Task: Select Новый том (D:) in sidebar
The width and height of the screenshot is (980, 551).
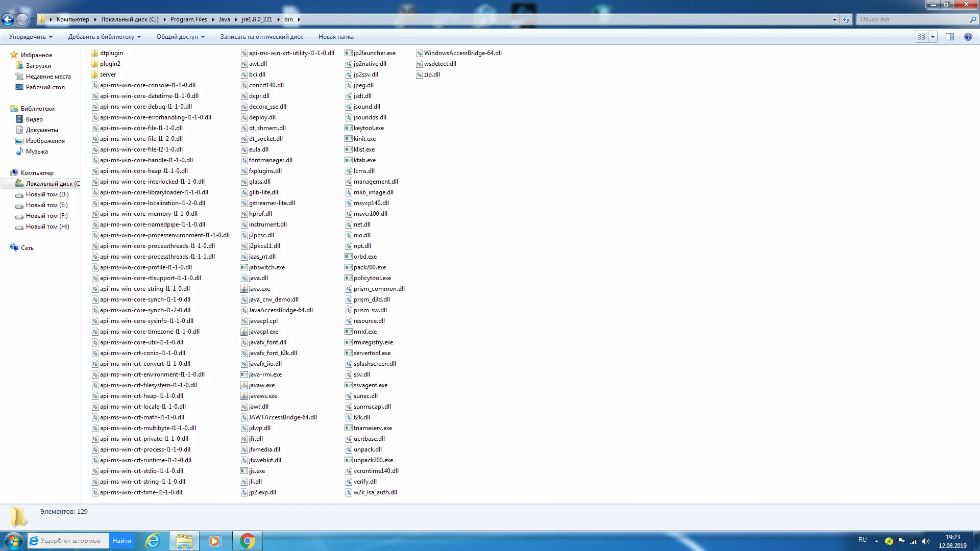Action: tap(47, 194)
